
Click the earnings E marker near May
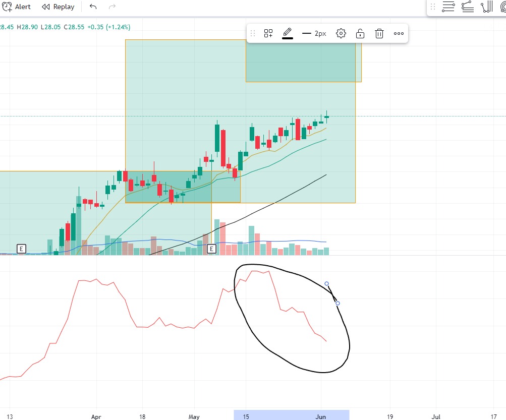(211, 249)
